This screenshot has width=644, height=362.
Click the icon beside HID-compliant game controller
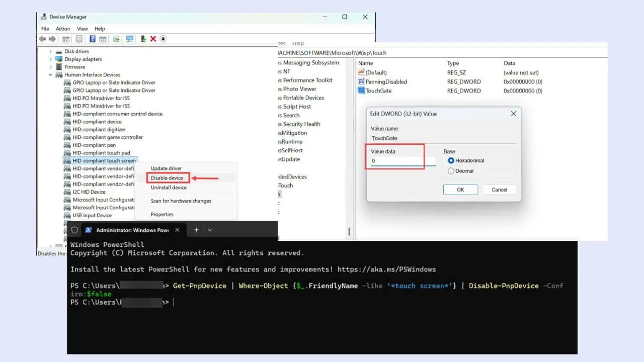tap(67, 137)
